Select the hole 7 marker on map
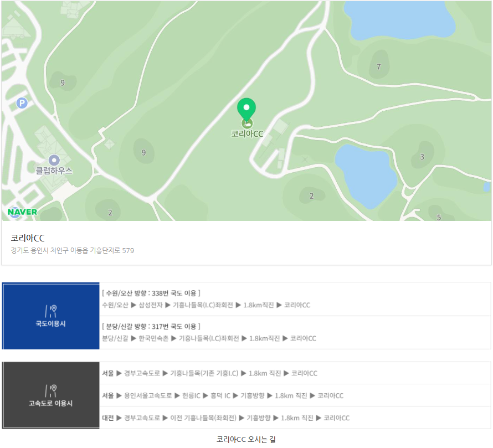This screenshot has height=448, width=493. [x=379, y=67]
